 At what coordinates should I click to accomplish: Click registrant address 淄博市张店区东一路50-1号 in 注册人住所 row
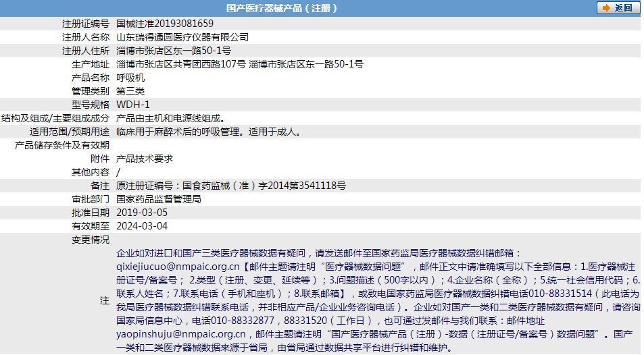click(174, 51)
